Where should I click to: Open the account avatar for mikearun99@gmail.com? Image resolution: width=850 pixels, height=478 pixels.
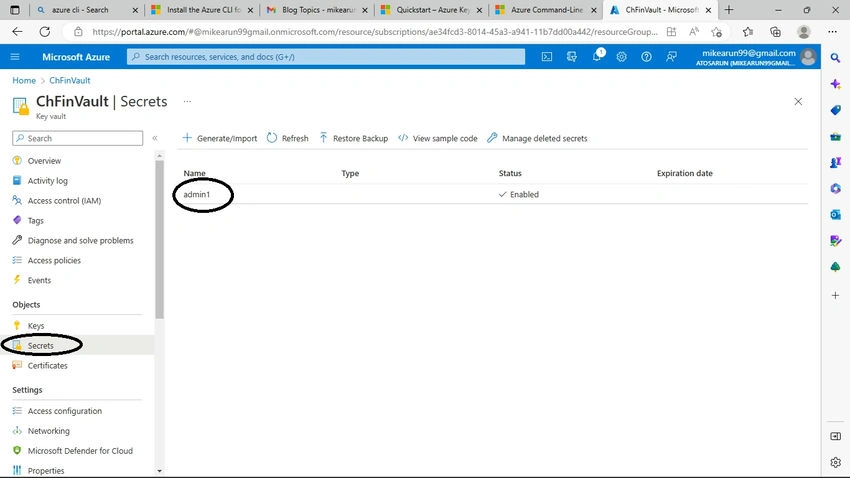[808, 57]
